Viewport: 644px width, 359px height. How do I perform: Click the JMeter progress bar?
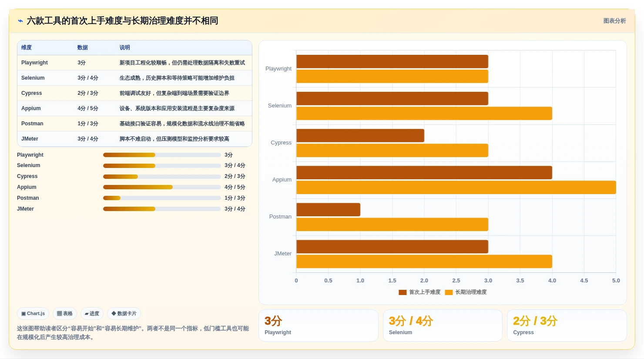(162, 209)
